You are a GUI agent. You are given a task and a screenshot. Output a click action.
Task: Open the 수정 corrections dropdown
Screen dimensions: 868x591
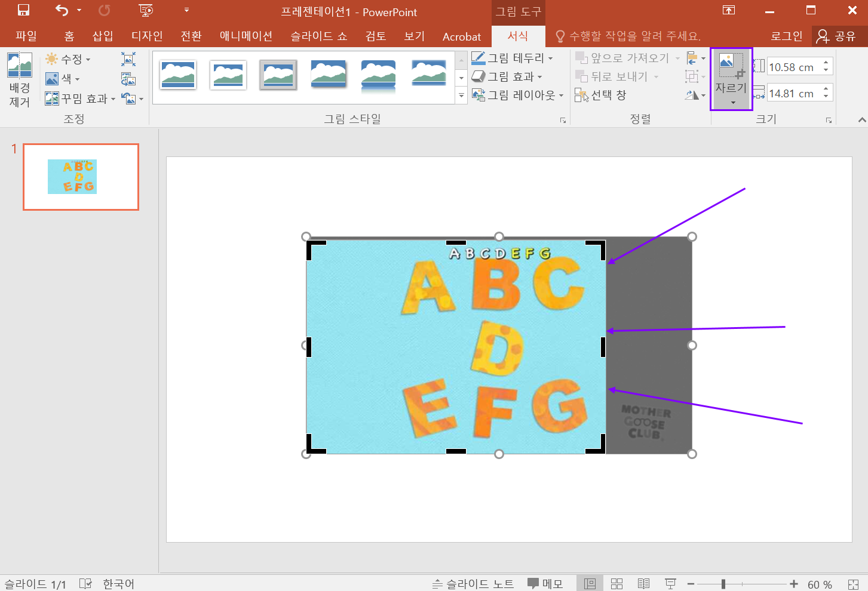[68, 59]
